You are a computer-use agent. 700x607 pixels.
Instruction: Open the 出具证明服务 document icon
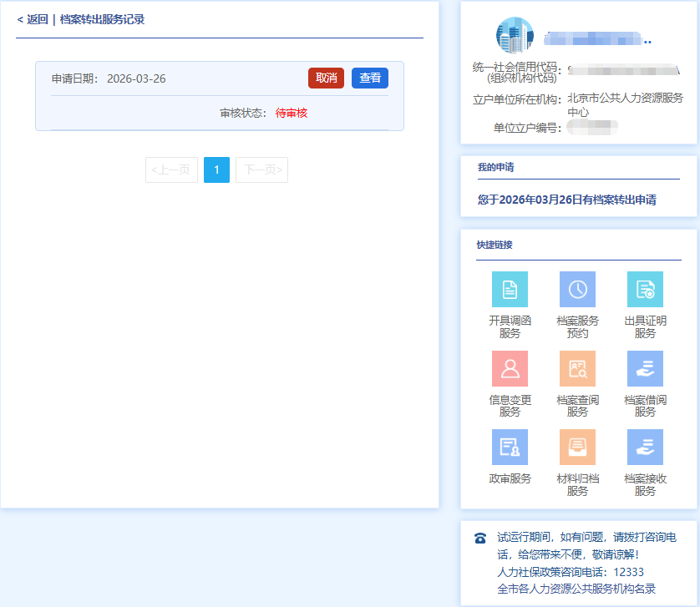pyautogui.click(x=645, y=289)
